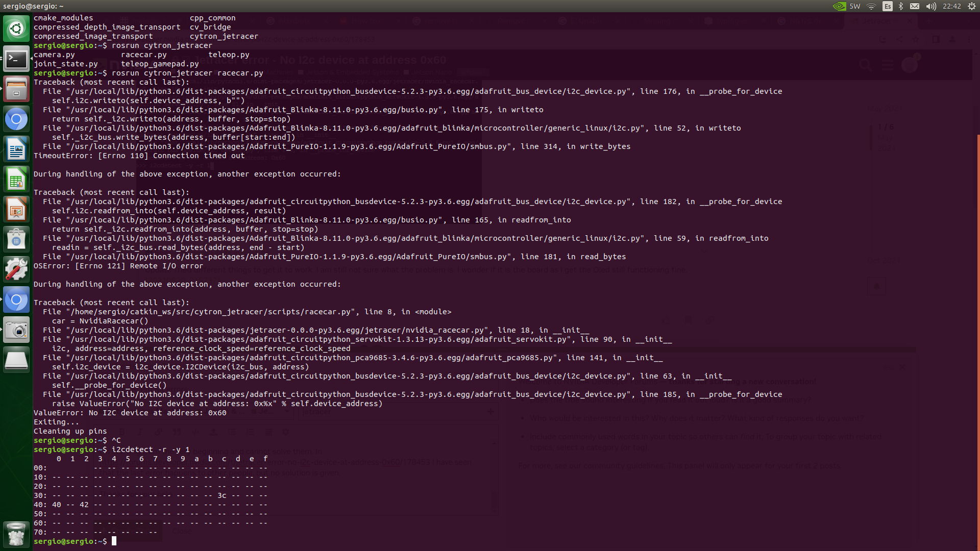Image resolution: width=980 pixels, height=551 pixels.
Task: Open the power gear session menu
Action: (x=971, y=6)
